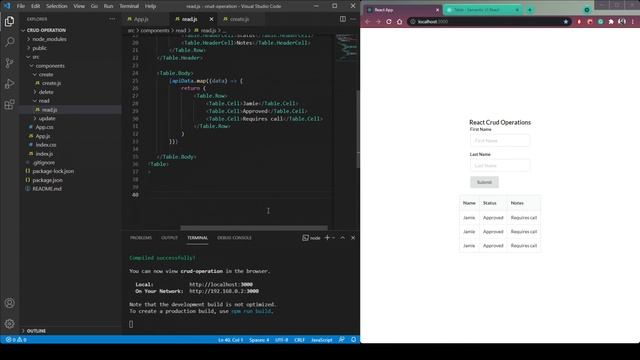Image resolution: width=640 pixels, height=360 pixels.
Task: Open the editor more actions ellipsis
Action: (353, 19)
